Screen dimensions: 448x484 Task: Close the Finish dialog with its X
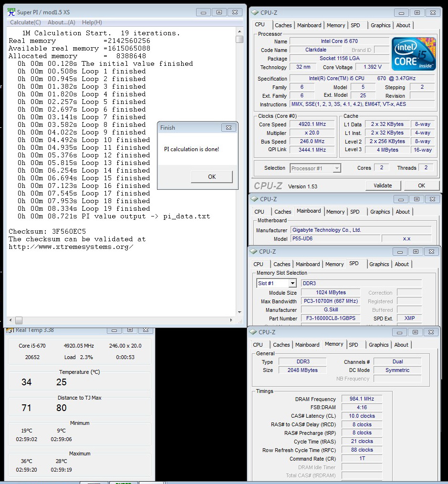click(x=229, y=127)
